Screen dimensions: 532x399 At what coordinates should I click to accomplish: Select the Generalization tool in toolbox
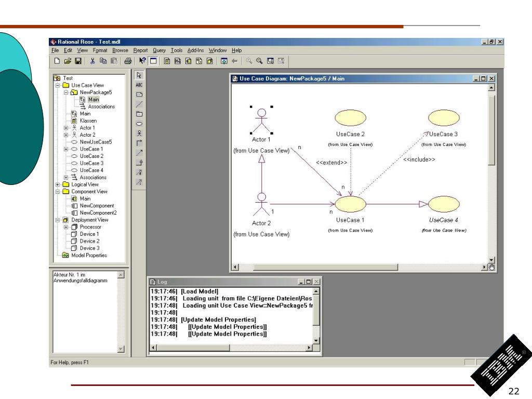pos(139,163)
